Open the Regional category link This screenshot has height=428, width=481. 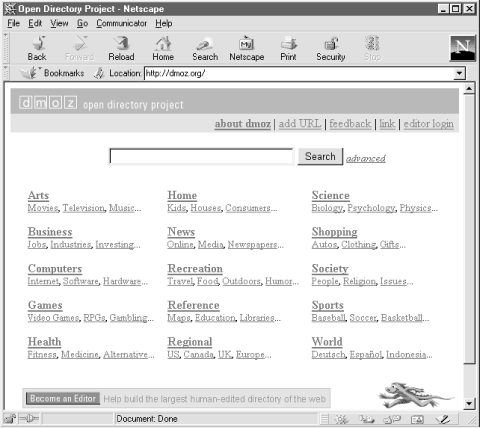190,342
